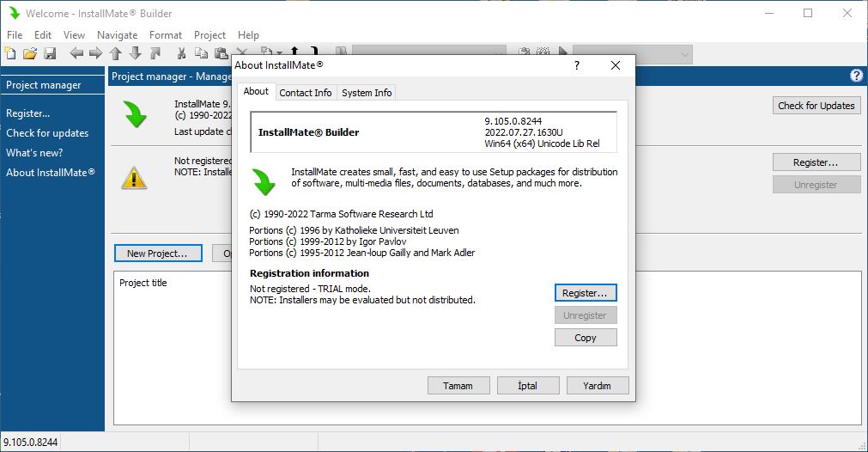Open the disabled combo box right of About dialog
This screenshot has width=868, height=452.
(x=632, y=54)
